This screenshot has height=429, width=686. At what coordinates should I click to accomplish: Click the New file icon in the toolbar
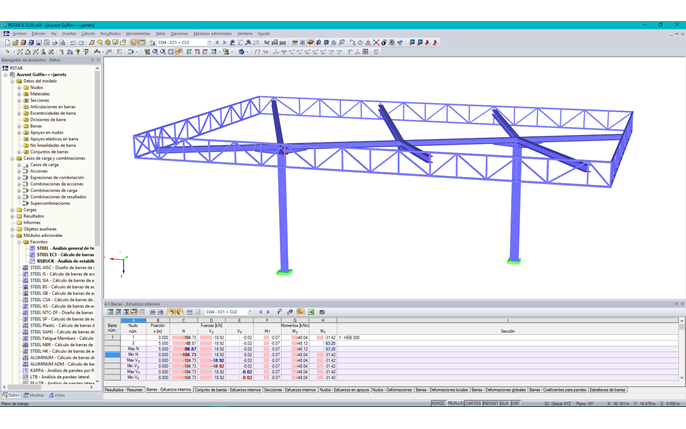click(7, 42)
